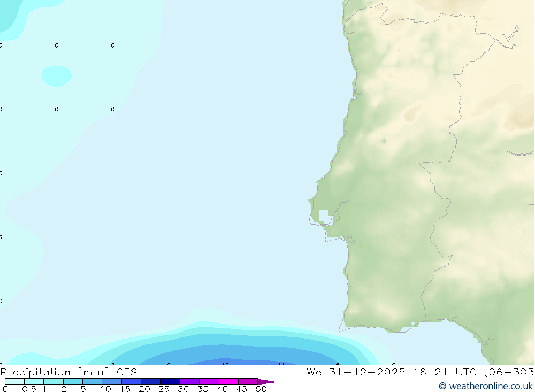The width and height of the screenshot is (535, 392).
Task: Pick the 20–25 mm dark blue legend swatch
Action: (x=151, y=381)
